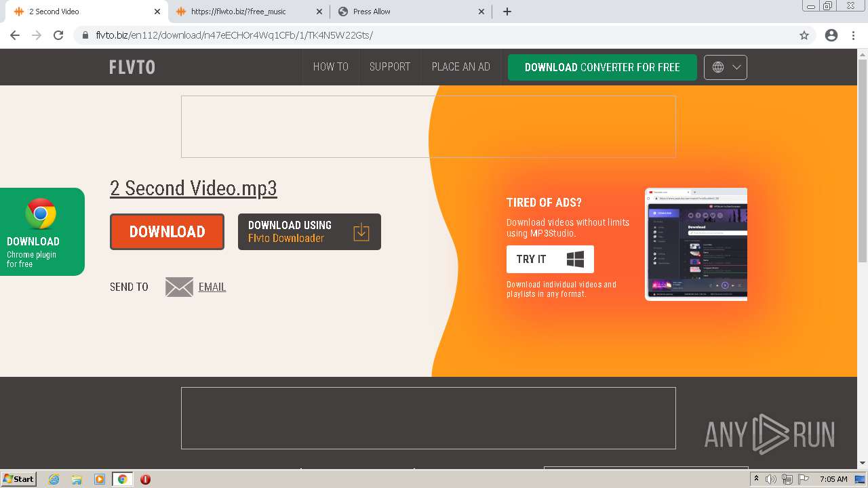Click Download Converter For Free button
Image resolution: width=868 pixels, height=488 pixels.
click(602, 67)
